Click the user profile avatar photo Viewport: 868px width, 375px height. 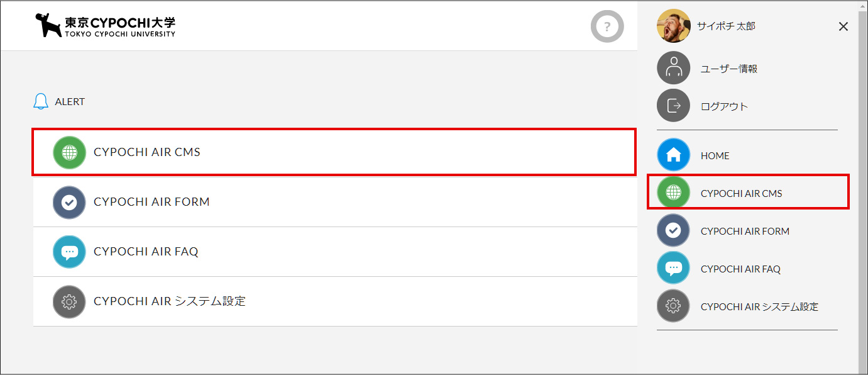(673, 26)
